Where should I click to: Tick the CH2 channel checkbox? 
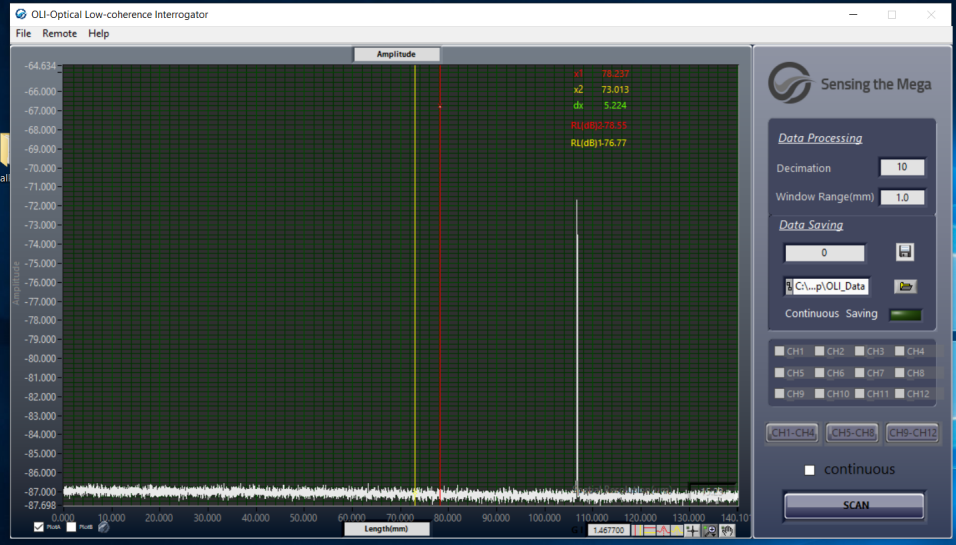pos(819,351)
